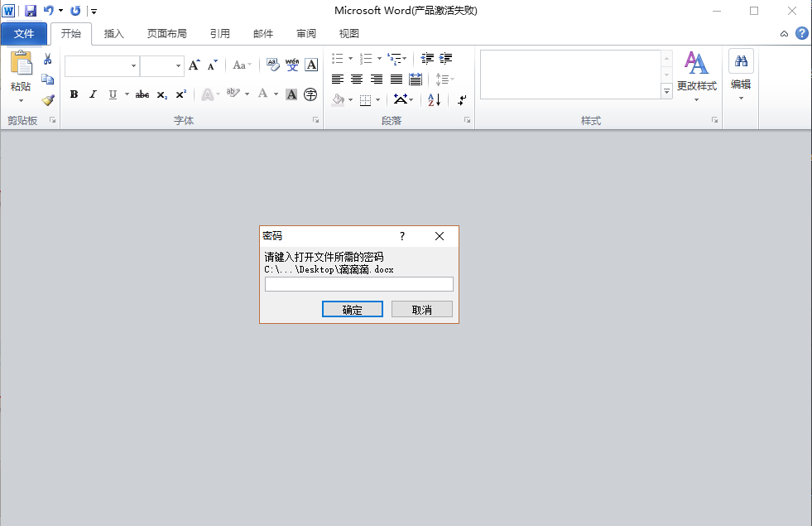812x526 pixels.
Task: Click password dialog help question mark
Action: [x=402, y=236]
